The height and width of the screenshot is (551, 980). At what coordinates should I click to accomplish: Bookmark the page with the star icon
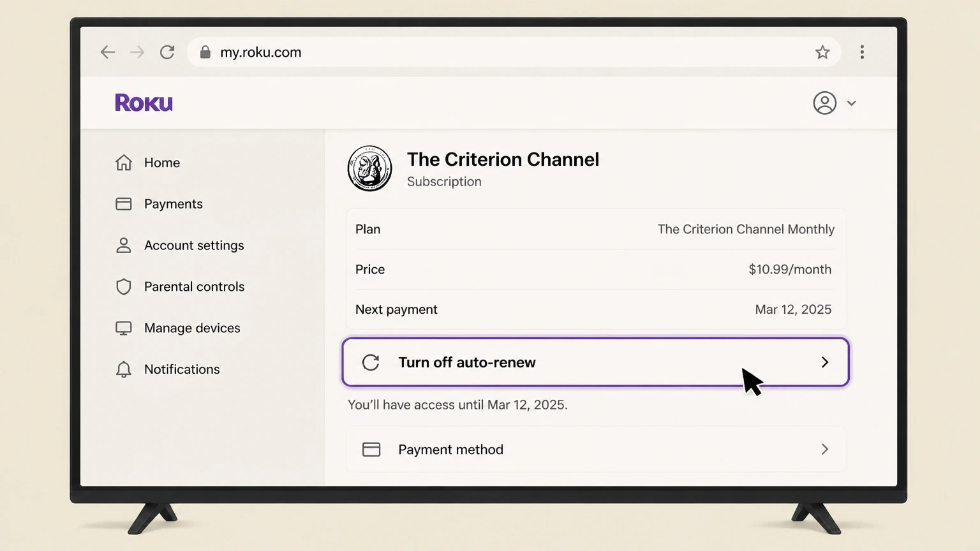pyautogui.click(x=822, y=52)
